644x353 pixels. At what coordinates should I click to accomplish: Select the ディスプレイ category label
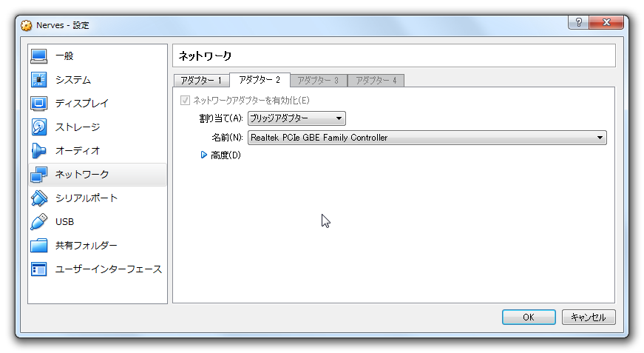[82, 104]
